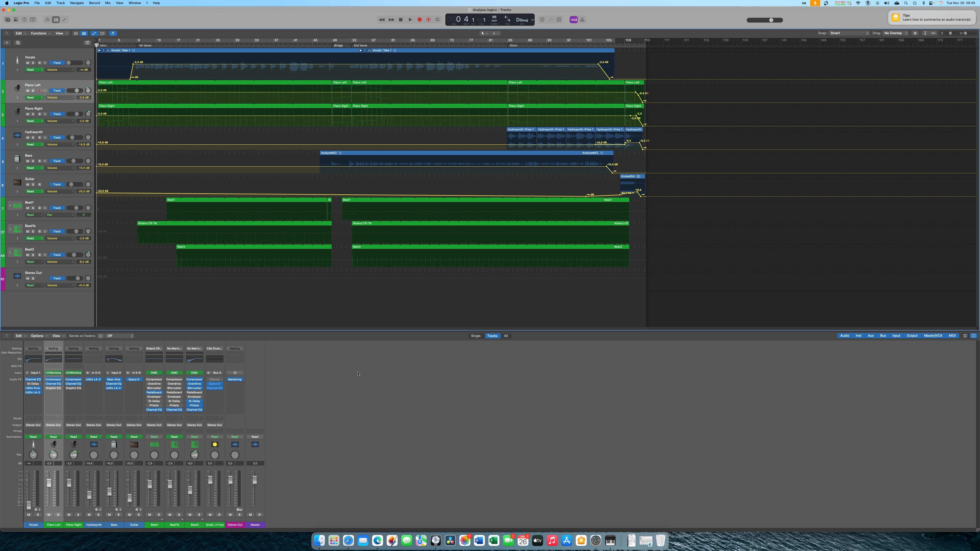
Task: Duplicate track icon next to plus button
Action: [x=18, y=43]
